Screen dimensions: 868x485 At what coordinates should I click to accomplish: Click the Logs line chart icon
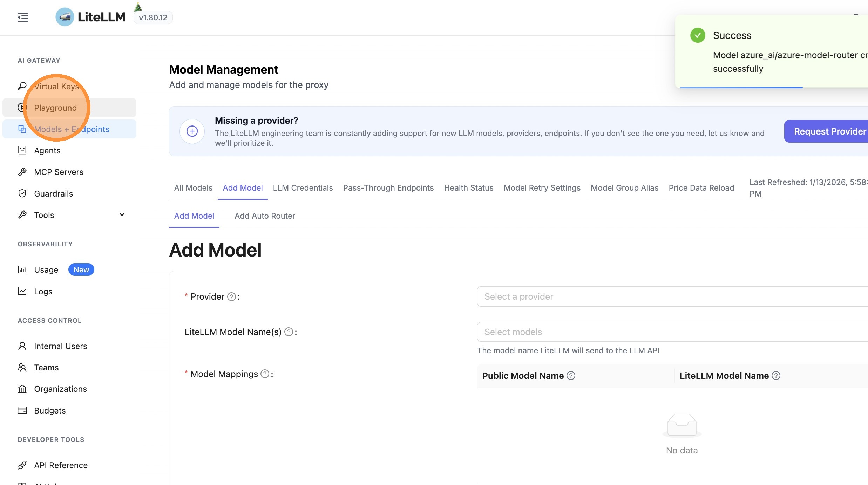[22, 291]
